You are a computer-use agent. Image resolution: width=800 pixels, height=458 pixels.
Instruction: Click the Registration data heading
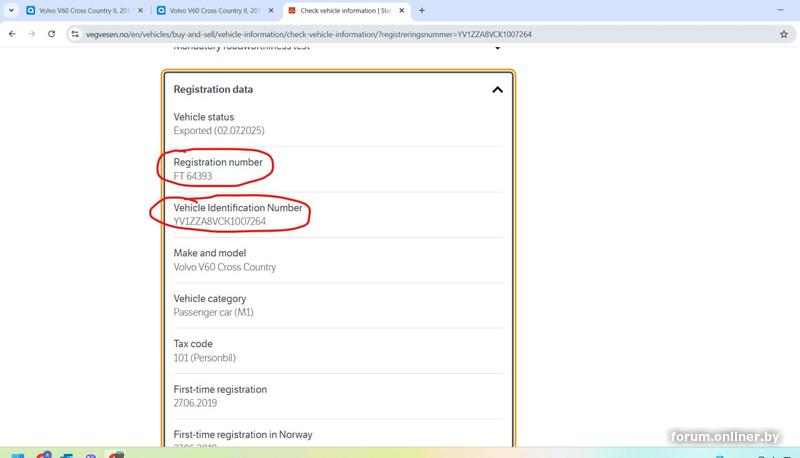tap(213, 89)
